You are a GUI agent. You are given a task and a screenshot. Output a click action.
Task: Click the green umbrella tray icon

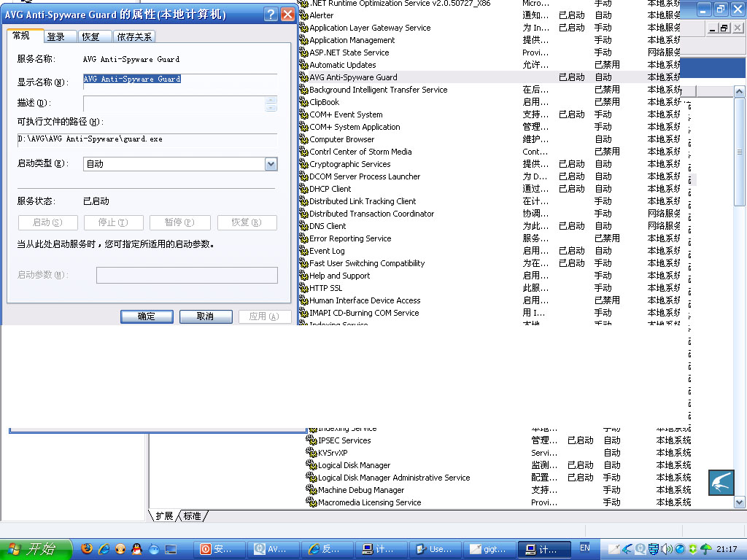[x=705, y=549]
